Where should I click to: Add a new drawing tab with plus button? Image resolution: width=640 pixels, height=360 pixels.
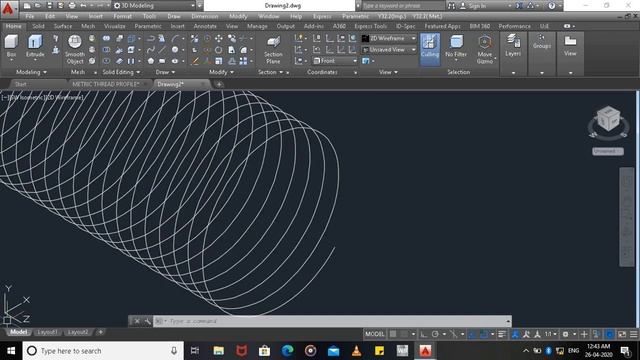(x=219, y=84)
